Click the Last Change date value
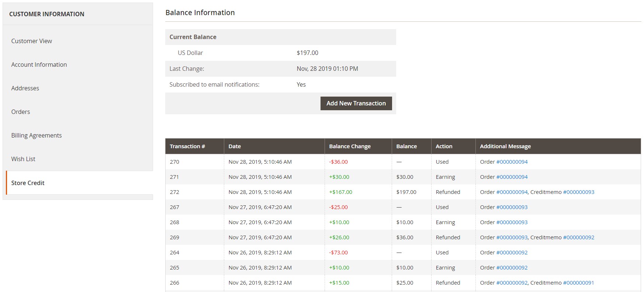This screenshot has height=292, width=644. coord(327,69)
